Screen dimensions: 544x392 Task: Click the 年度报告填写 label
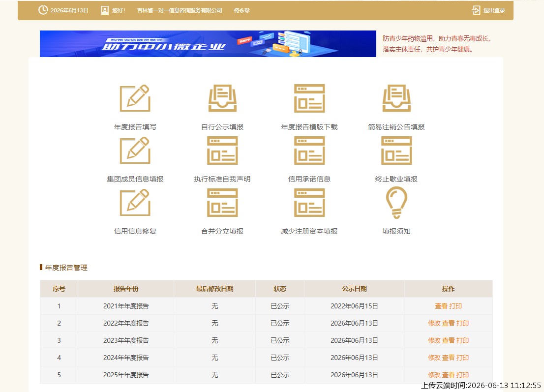135,127
